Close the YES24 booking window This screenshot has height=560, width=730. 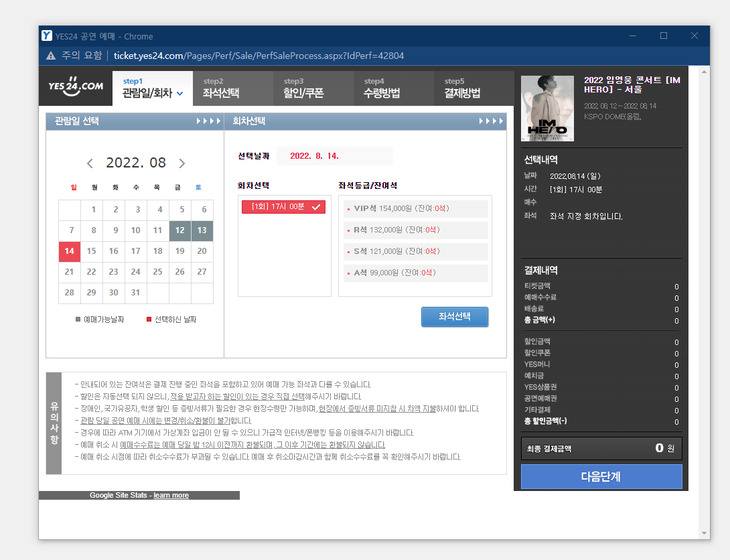(694, 36)
